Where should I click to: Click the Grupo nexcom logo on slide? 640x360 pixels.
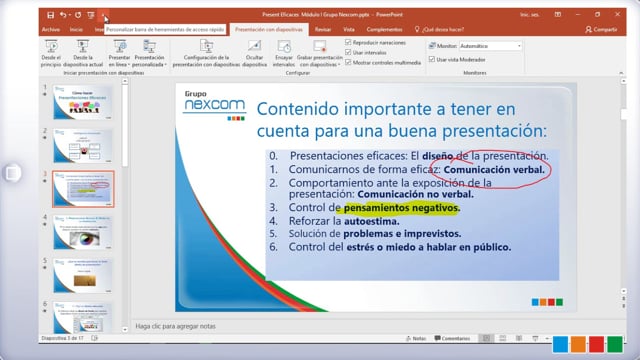215,106
